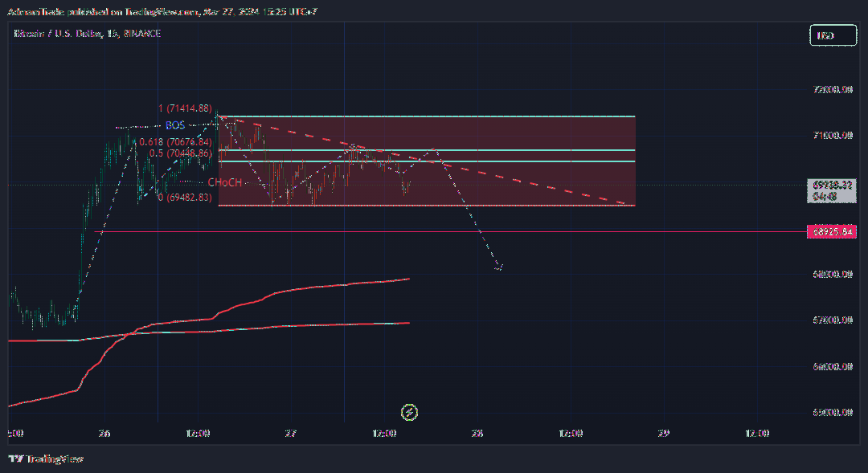Click the 67000.00 price axis label

[833, 320]
